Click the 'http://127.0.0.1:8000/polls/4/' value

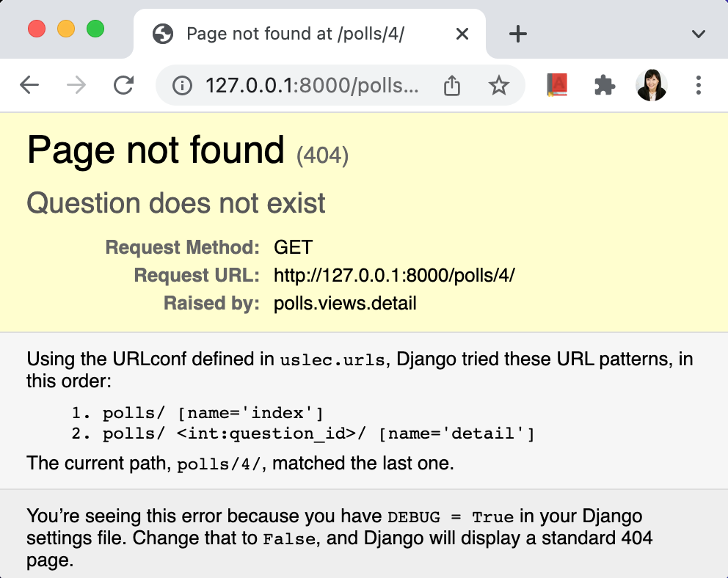[x=394, y=275]
